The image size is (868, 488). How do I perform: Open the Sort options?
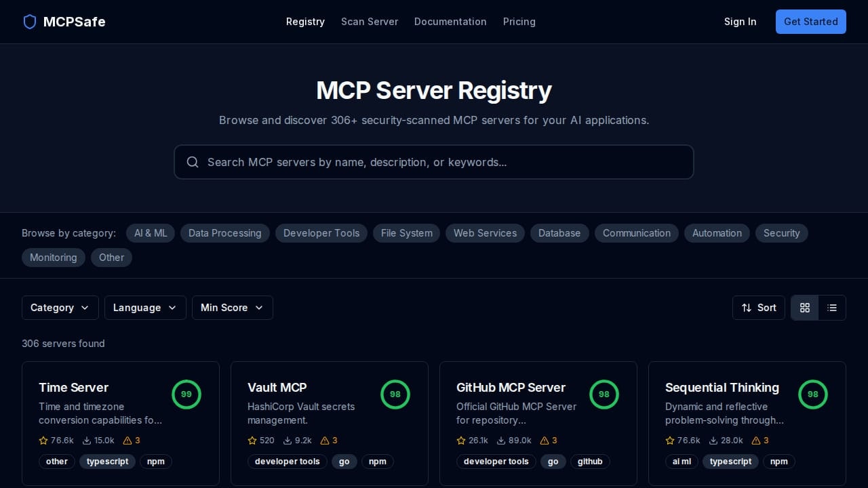759,308
